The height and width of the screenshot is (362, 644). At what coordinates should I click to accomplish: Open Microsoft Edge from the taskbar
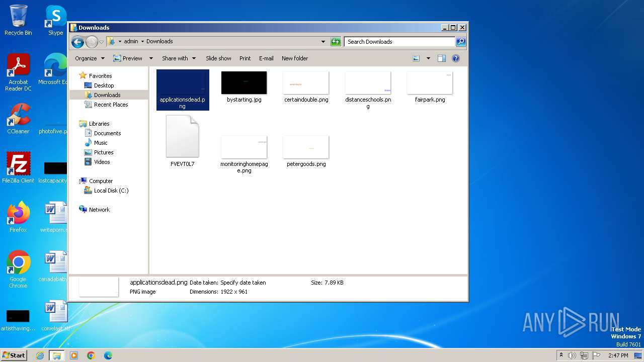point(108,355)
